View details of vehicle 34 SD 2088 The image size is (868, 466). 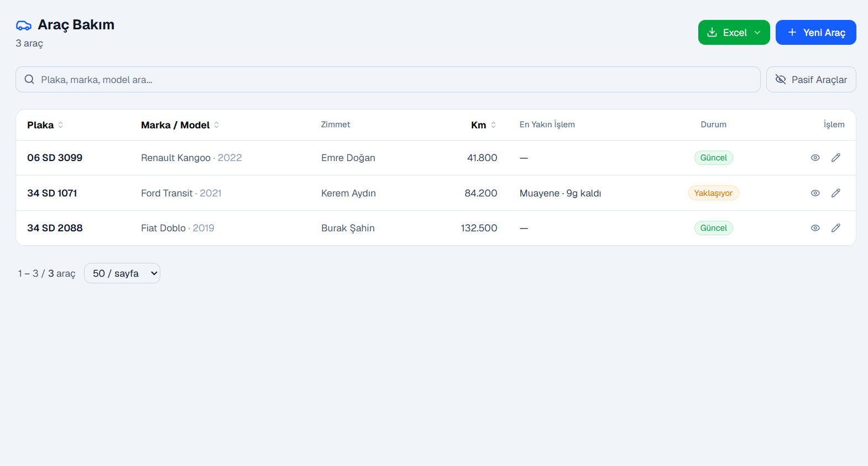tap(815, 228)
